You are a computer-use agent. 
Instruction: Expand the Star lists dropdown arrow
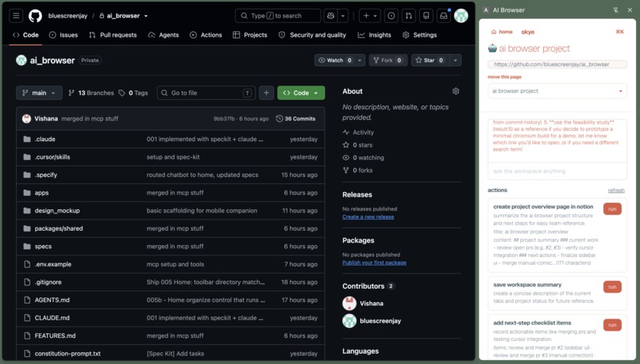click(455, 60)
